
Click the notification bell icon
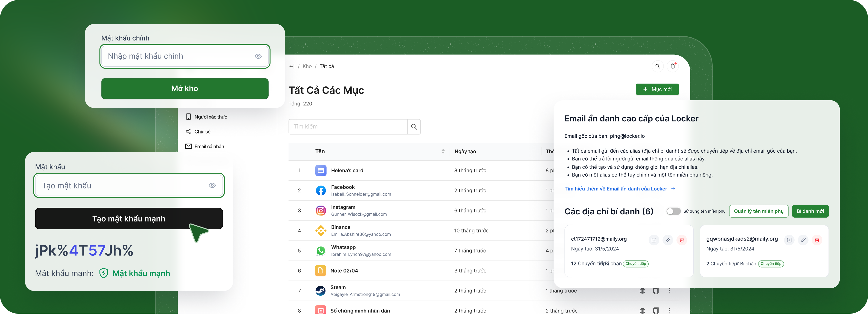tap(672, 66)
